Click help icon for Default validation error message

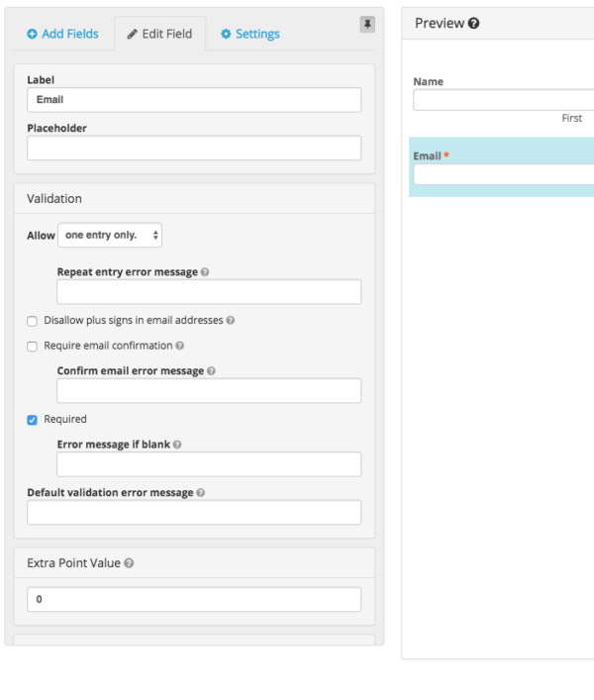pyautogui.click(x=201, y=493)
